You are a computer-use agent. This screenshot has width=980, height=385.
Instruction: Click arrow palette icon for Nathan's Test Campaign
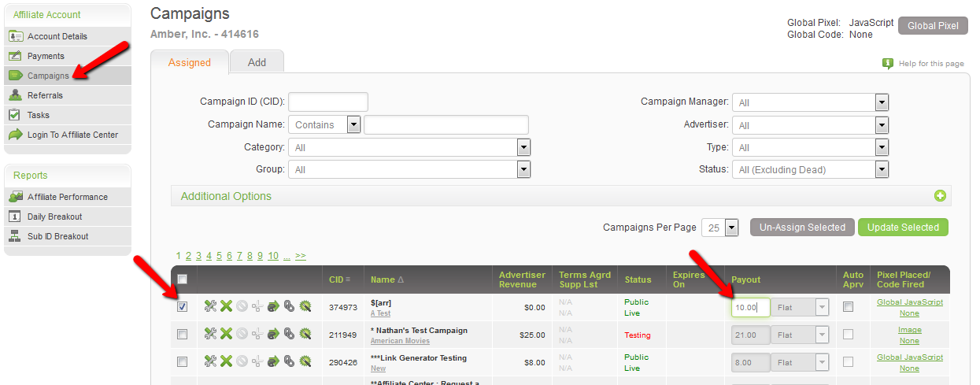tap(273, 335)
